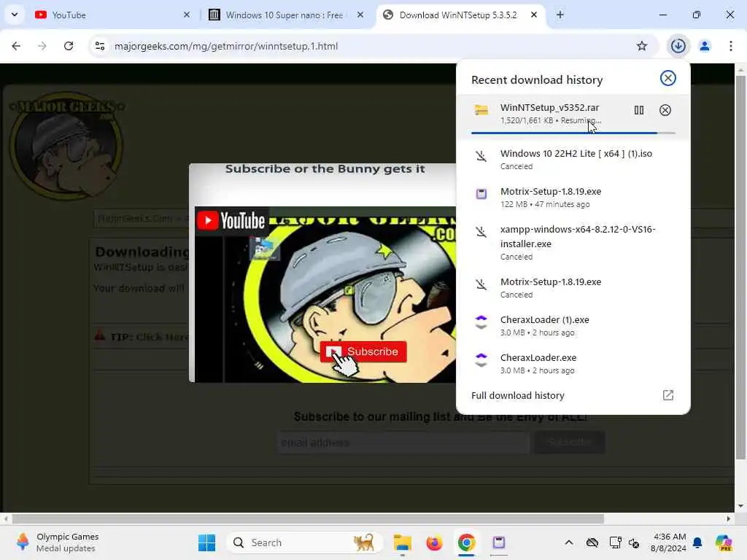This screenshot has height=560, width=747.
Task: Select the Download WinNTSetup 5.3.5.2 tab
Action: [x=460, y=15]
